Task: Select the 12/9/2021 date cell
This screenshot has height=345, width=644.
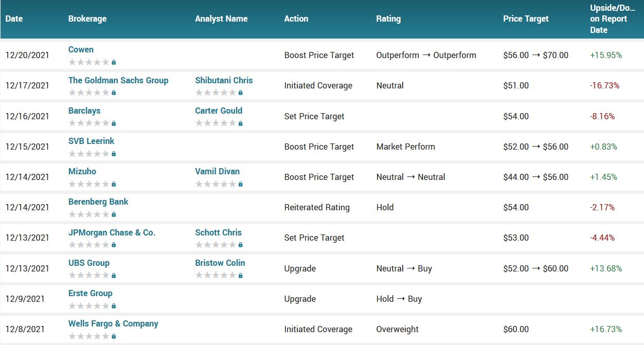Action: [x=25, y=299]
